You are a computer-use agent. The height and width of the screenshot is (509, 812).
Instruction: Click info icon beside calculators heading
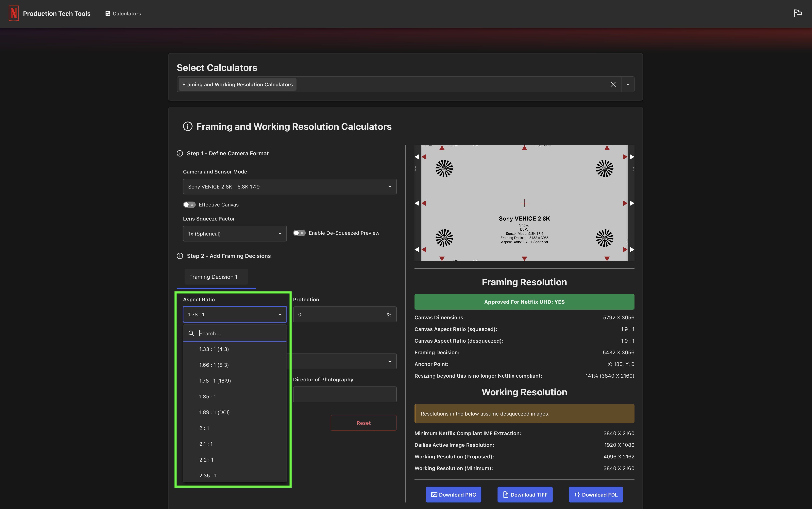click(188, 127)
